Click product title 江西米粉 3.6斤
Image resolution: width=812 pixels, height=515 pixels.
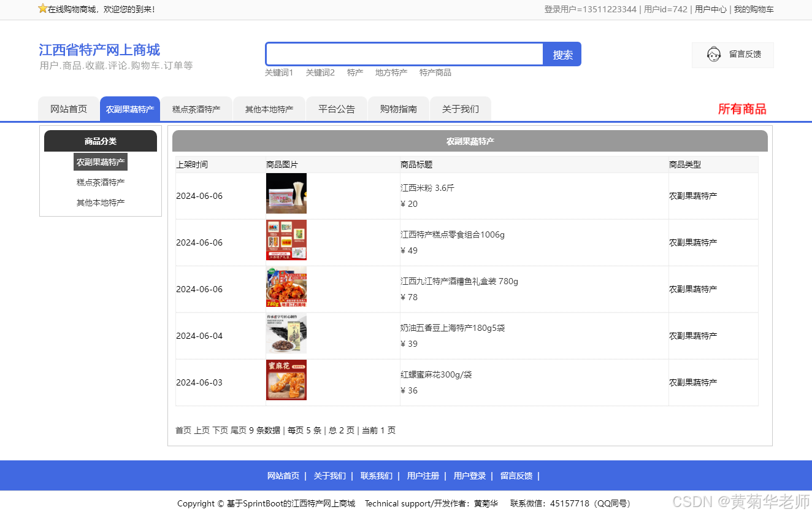tap(427, 188)
